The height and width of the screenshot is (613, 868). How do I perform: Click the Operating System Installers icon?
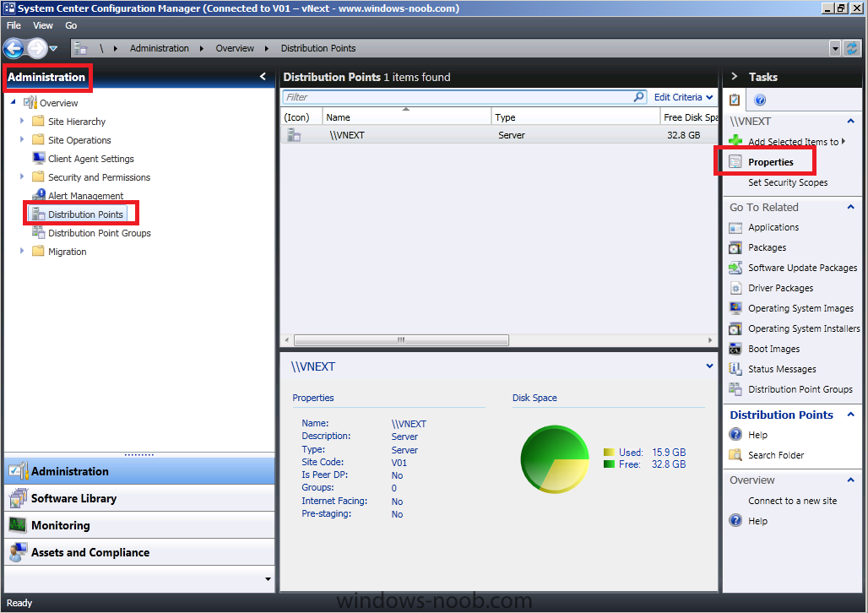pos(735,329)
